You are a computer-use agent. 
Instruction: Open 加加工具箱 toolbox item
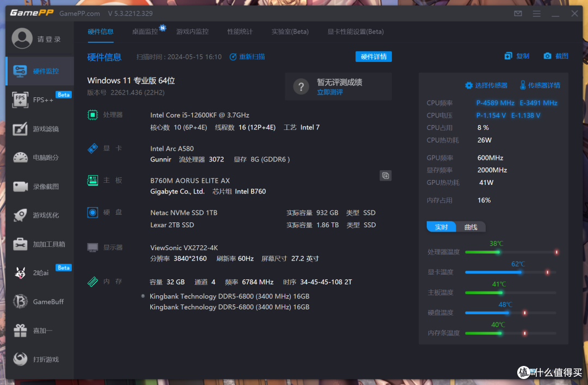[x=40, y=244]
